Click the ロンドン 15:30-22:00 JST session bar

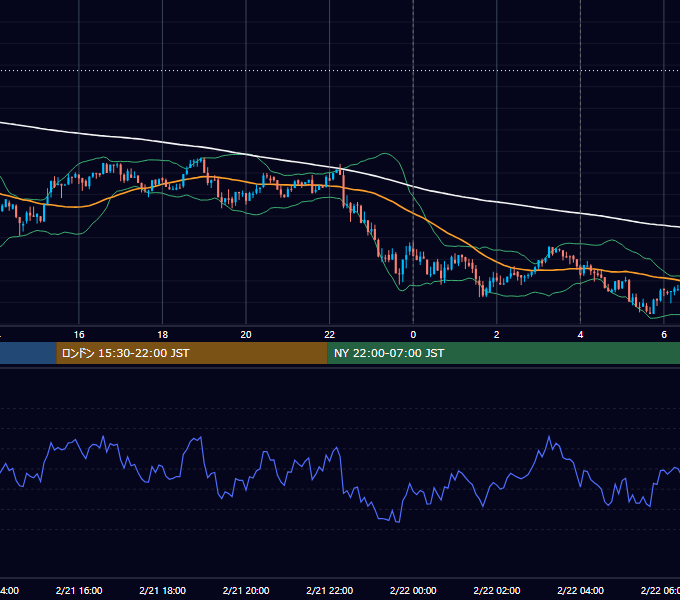[192, 353]
